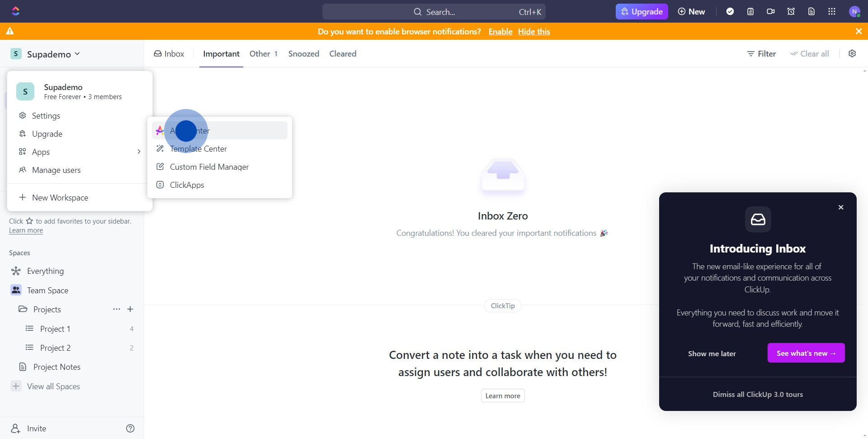Click the checkmark tasks icon in top bar

730,12
